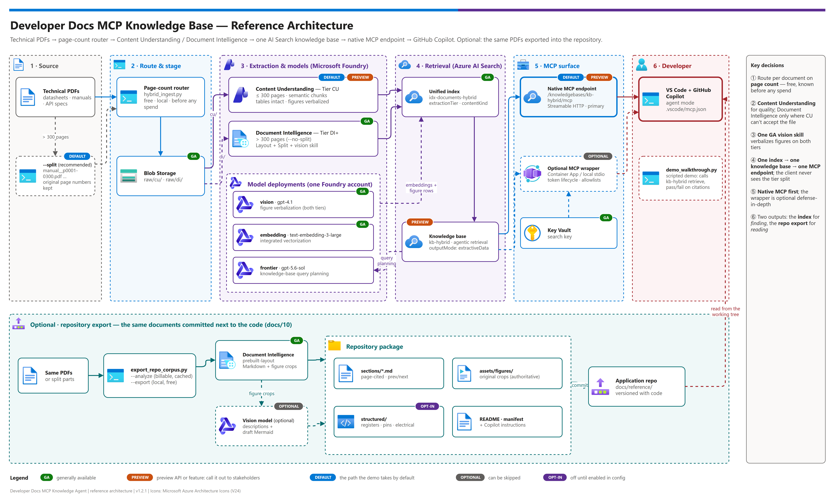
Task: Select the Blob Storage icon
Action: click(129, 176)
